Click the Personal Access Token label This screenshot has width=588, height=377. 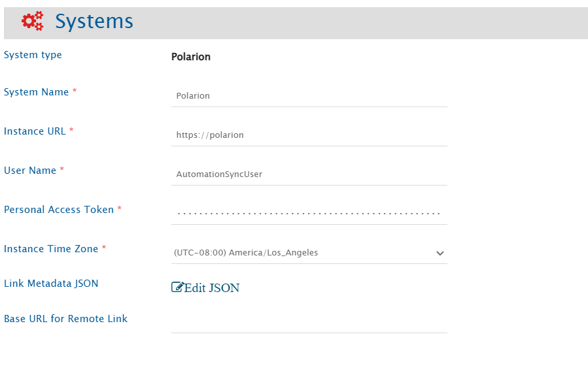coord(59,210)
